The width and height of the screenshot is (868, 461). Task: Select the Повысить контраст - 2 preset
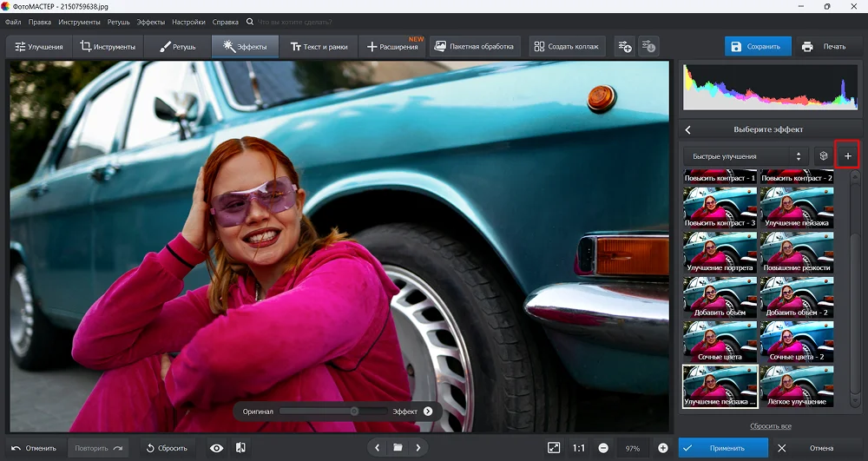click(x=797, y=176)
